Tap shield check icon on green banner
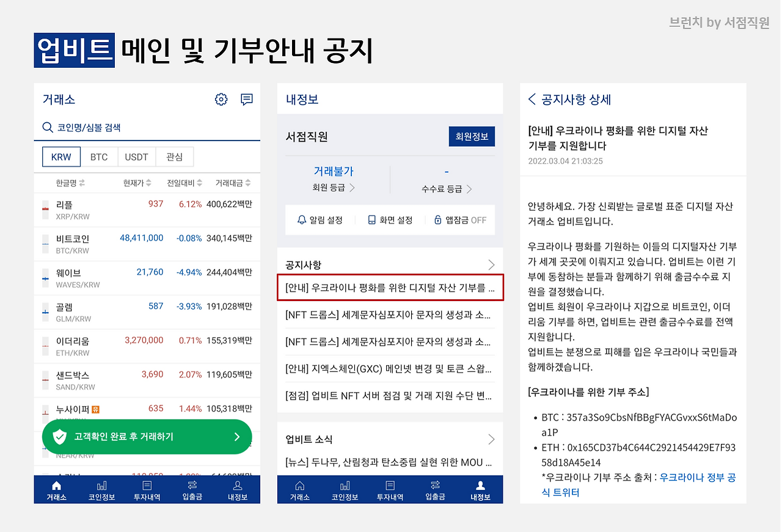This screenshot has width=782, height=532. (60, 437)
